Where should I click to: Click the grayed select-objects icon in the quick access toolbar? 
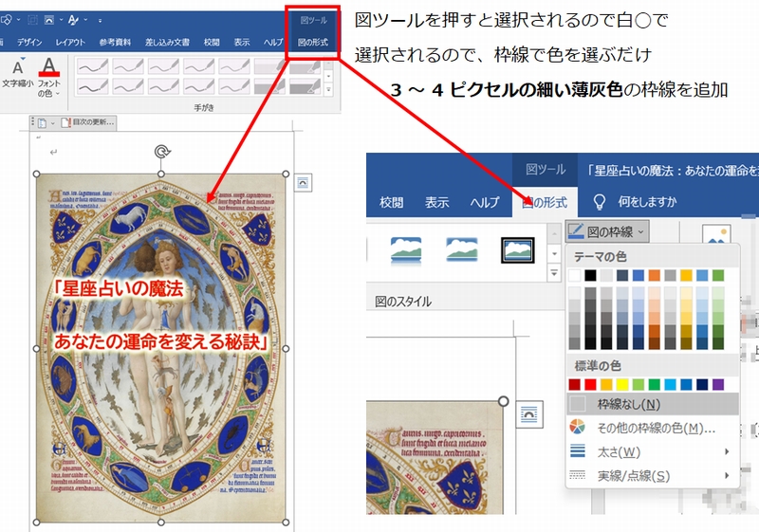(x=32, y=20)
